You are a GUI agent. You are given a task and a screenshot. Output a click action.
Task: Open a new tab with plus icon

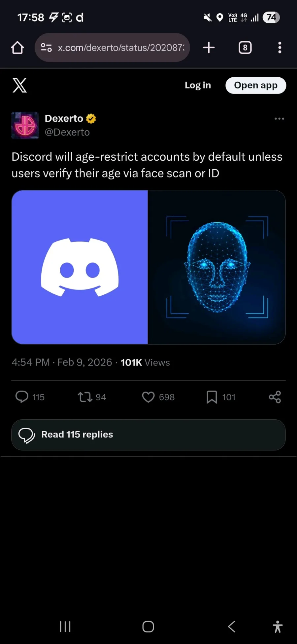[209, 48]
